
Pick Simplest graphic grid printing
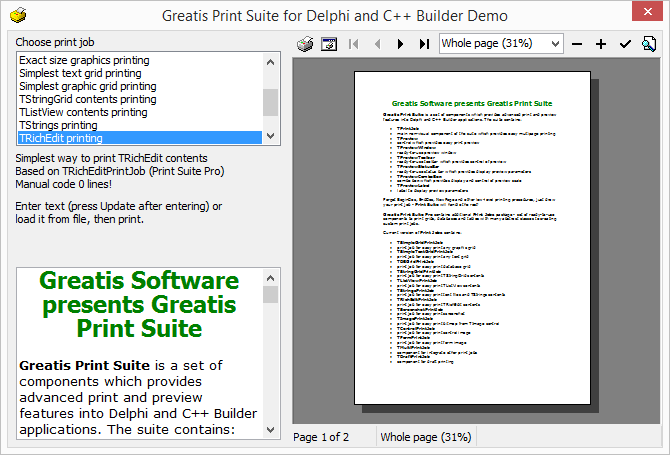click(138, 86)
